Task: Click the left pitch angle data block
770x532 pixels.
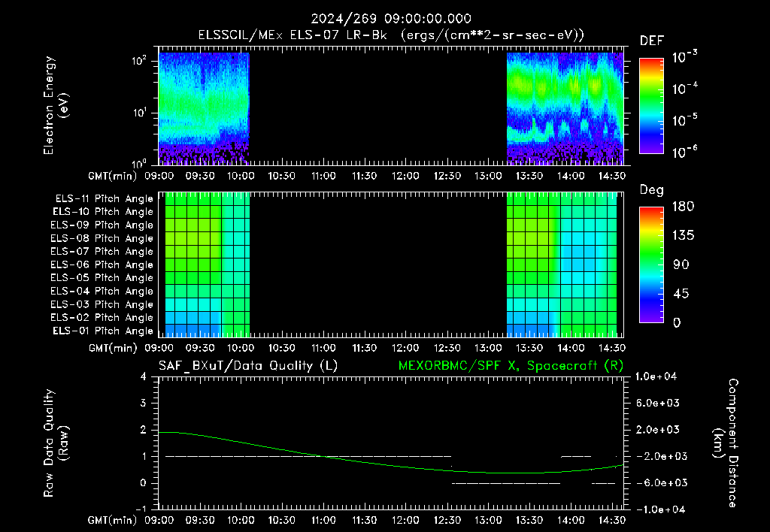Action: [208, 264]
